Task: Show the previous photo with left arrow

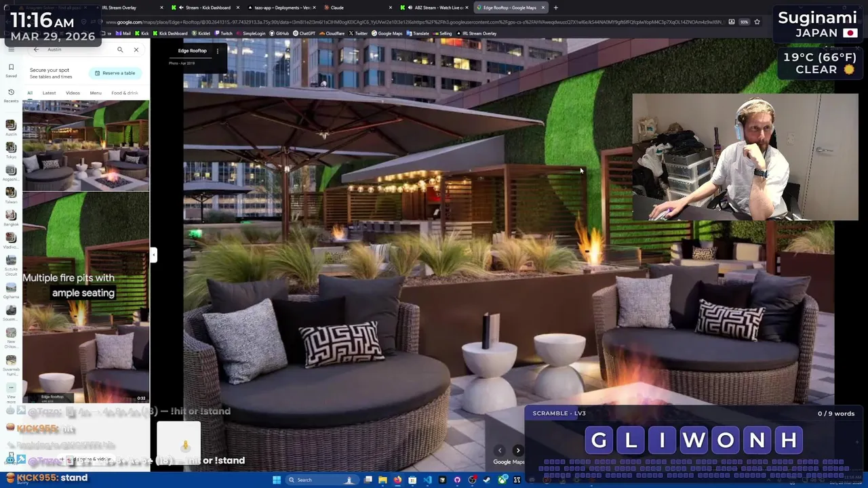Action: click(500, 450)
